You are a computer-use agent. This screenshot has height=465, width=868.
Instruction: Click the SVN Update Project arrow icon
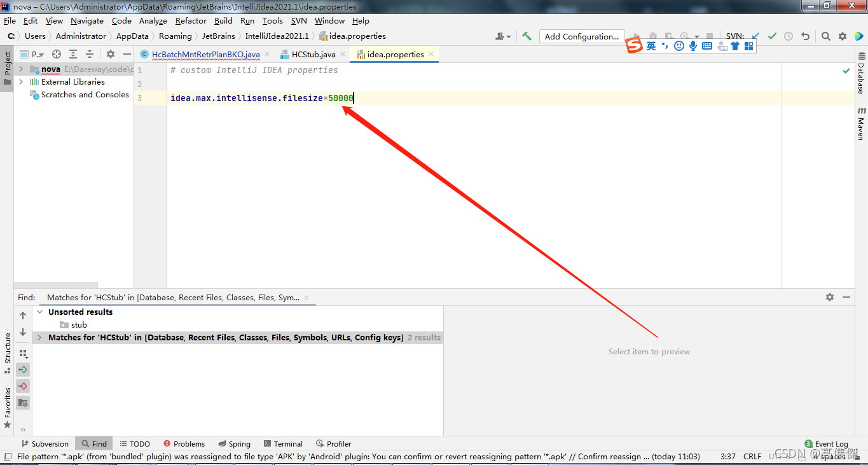(755, 36)
